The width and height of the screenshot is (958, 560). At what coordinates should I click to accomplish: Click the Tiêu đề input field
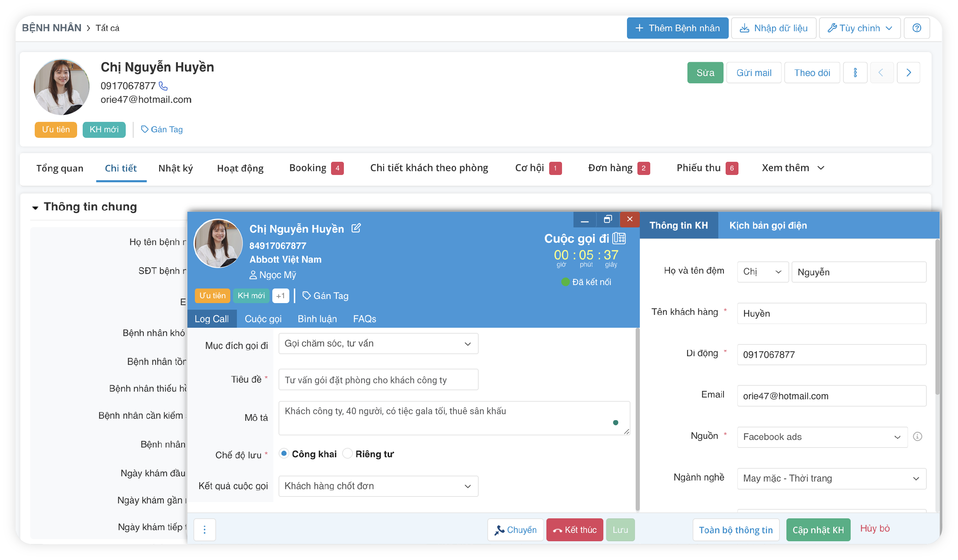click(378, 379)
